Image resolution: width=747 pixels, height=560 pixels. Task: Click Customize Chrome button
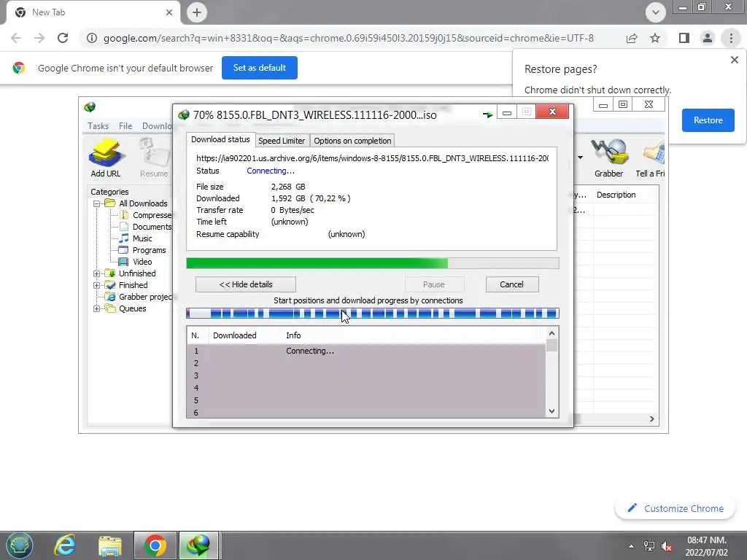tap(675, 508)
